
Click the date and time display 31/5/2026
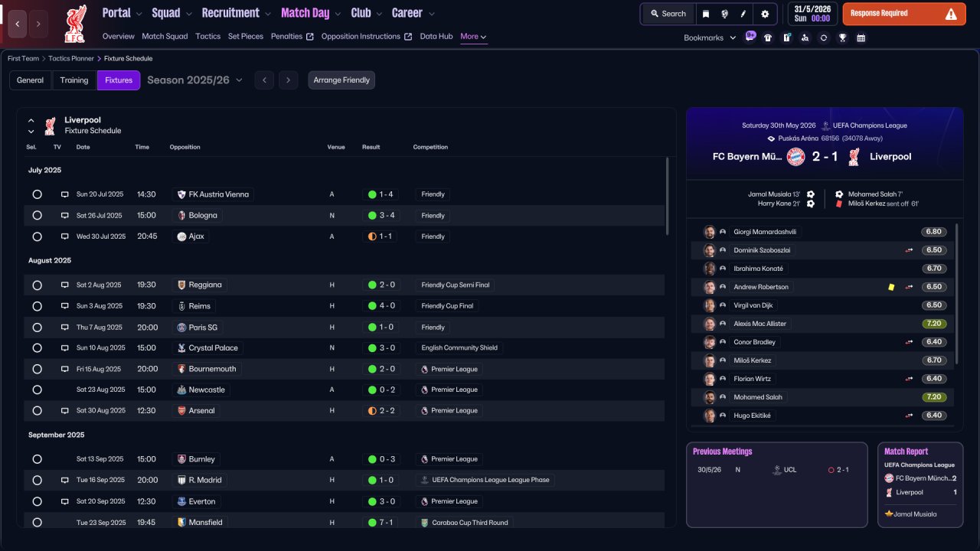click(812, 14)
